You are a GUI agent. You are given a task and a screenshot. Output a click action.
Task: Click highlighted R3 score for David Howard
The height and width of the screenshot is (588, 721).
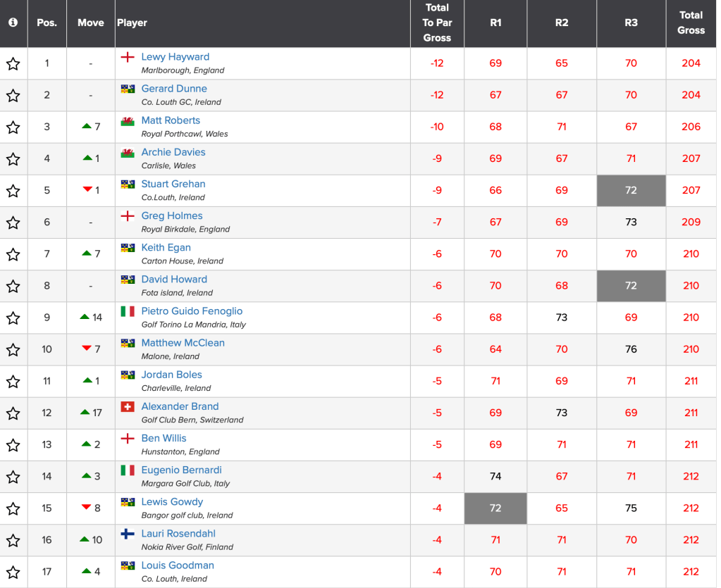point(631,286)
